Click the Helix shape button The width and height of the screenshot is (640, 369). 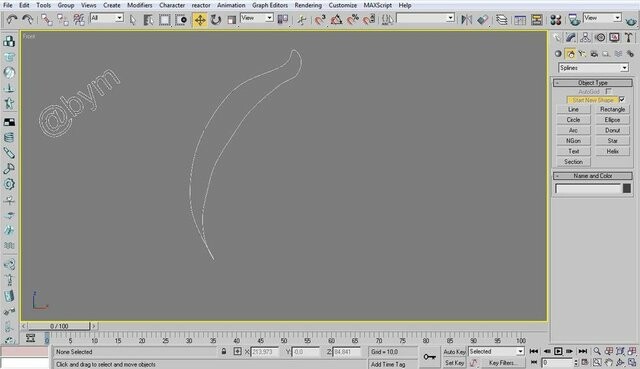click(x=612, y=151)
